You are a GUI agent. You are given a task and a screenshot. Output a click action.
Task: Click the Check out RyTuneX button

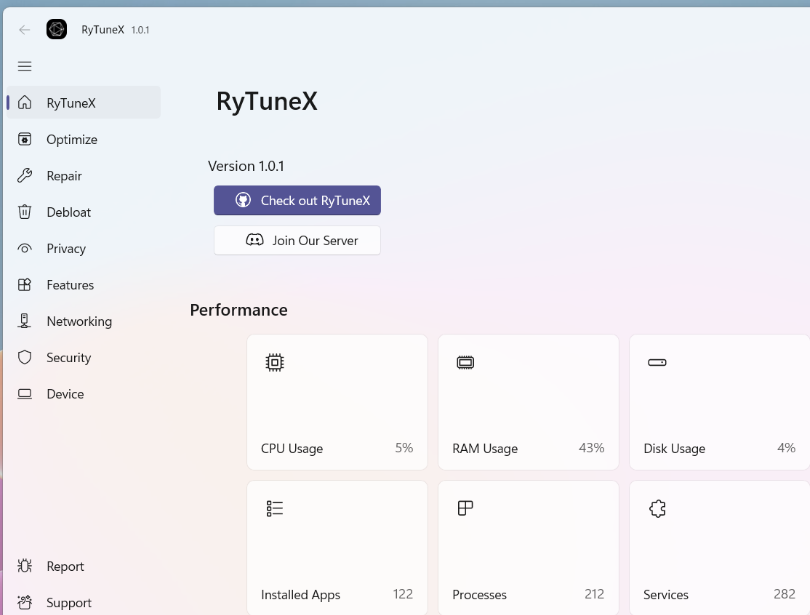297,200
